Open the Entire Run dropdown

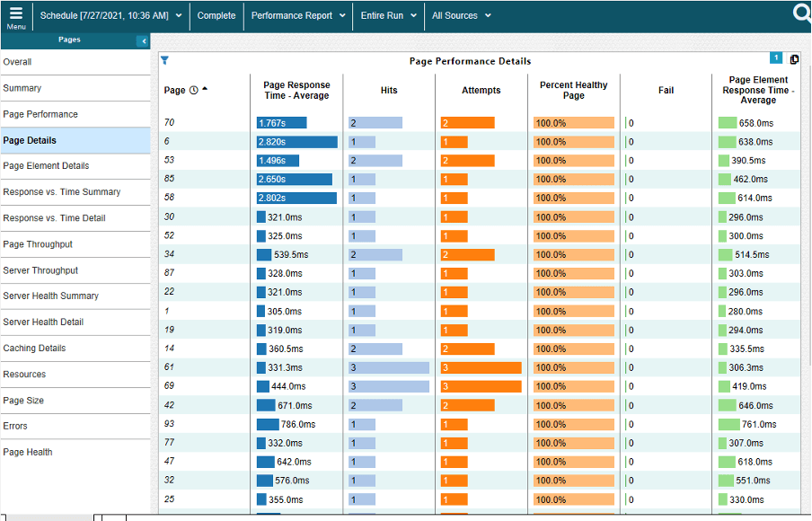(x=388, y=15)
